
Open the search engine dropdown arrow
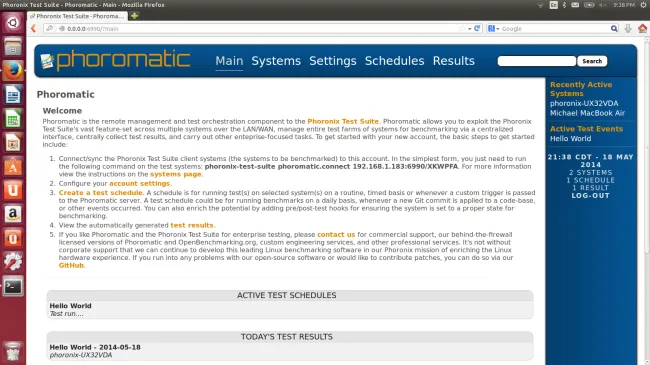point(497,29)
